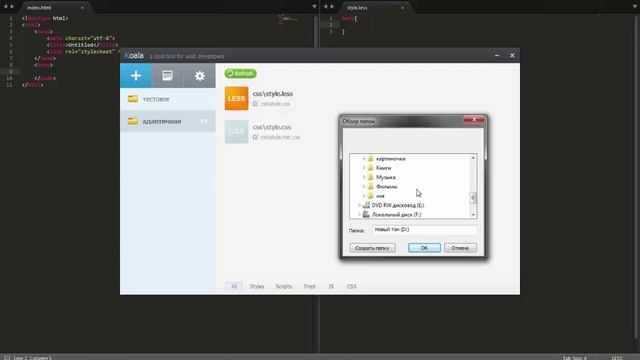Select css\style.less file entry

point(273,93)
